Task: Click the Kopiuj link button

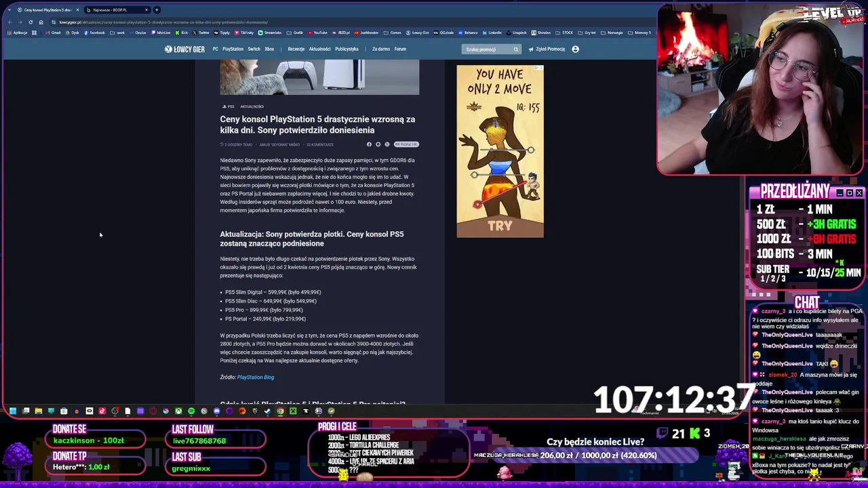Action: (x=407, y=144)
